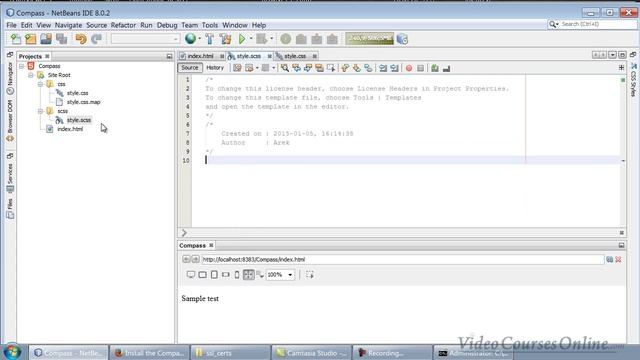Image resolution: width=640 pixels, height=360 pixels.
Task: Switch to the index.html editor tab
Action: click(200, 56)
